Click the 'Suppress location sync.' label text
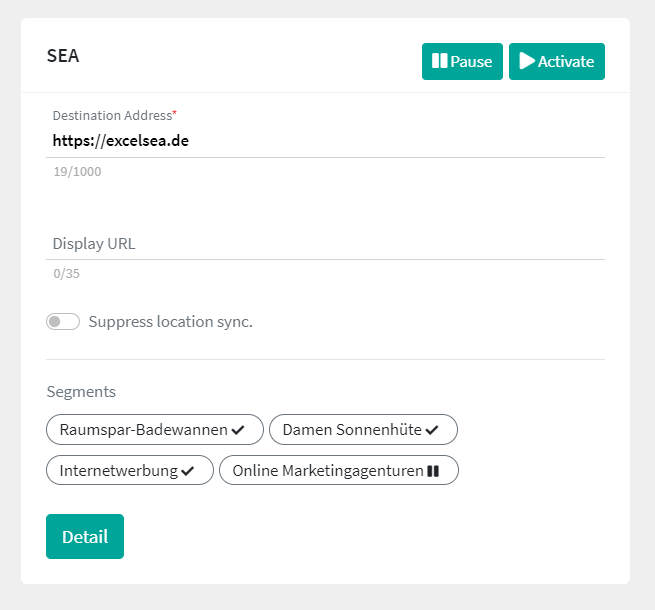 [x=170, y=322]
